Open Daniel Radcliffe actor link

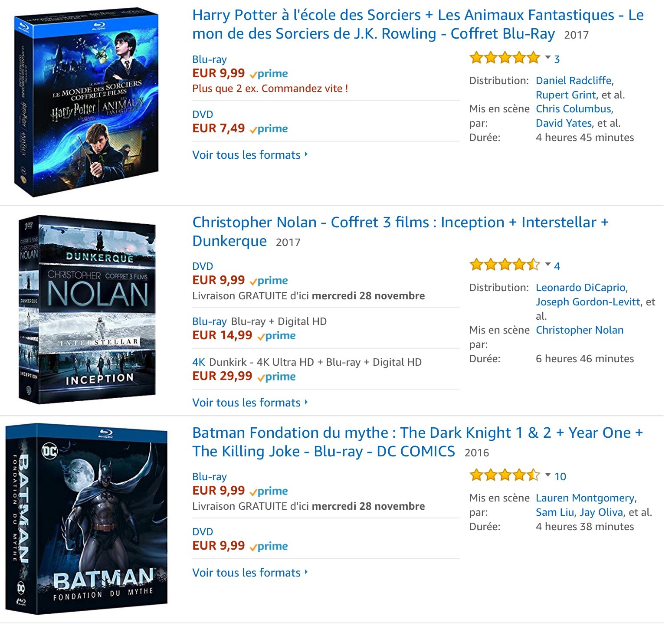point(573,81)
